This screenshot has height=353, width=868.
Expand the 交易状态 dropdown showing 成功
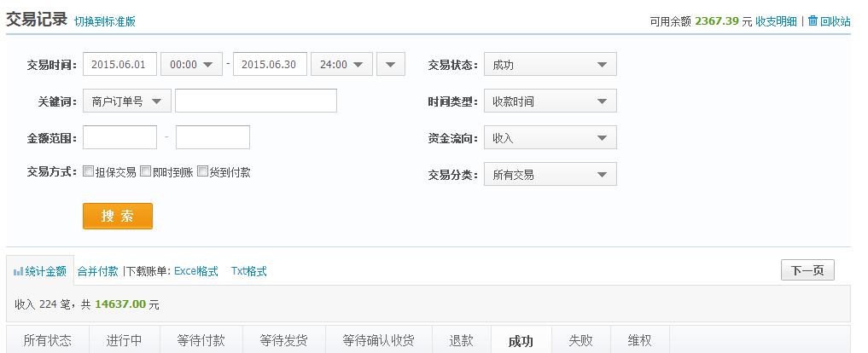[x=551, y=65]
